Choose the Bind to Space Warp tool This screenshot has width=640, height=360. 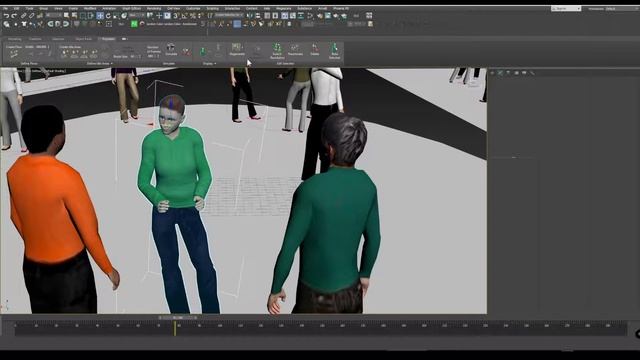click(39, 16)
